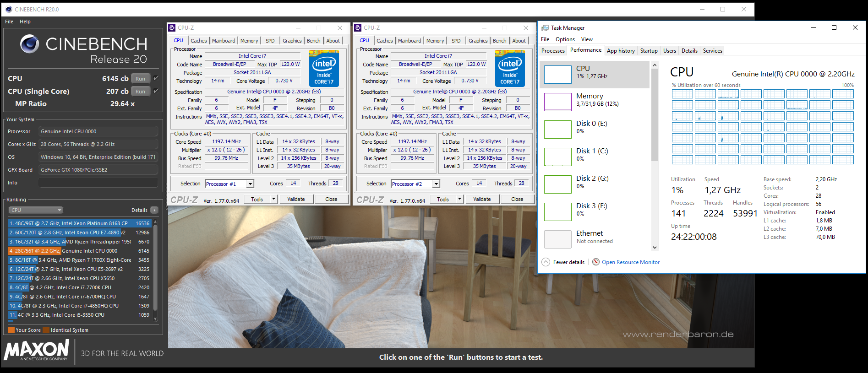Open Tools dropdown arrow in first CPU-Z window
Image resolution: width=868 pixels, height=373 pixels.
273,199
